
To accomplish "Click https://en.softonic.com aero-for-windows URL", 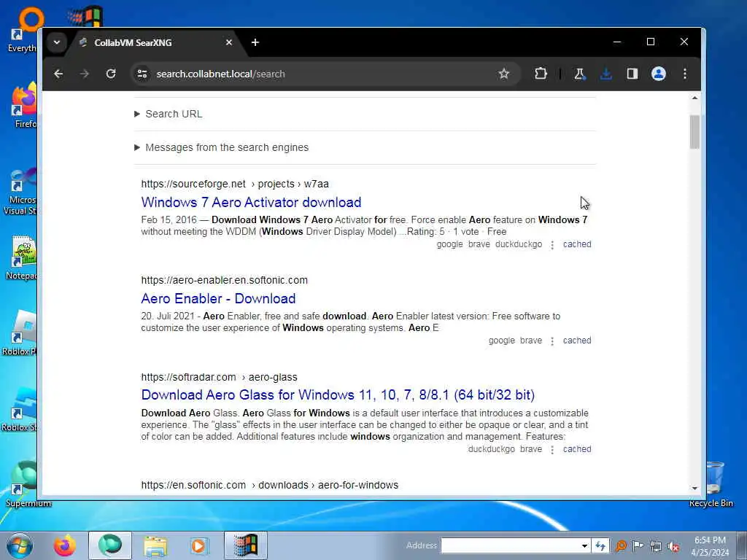I will (x=270, y=485).
